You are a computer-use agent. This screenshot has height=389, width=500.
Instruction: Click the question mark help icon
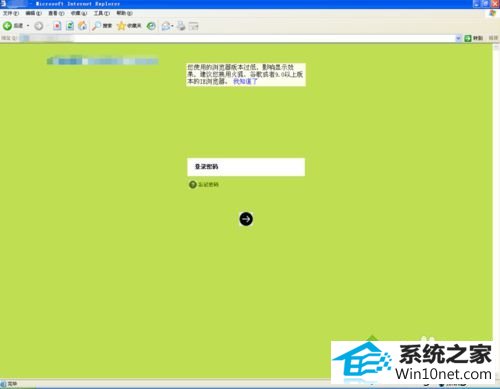coord(193,185)
